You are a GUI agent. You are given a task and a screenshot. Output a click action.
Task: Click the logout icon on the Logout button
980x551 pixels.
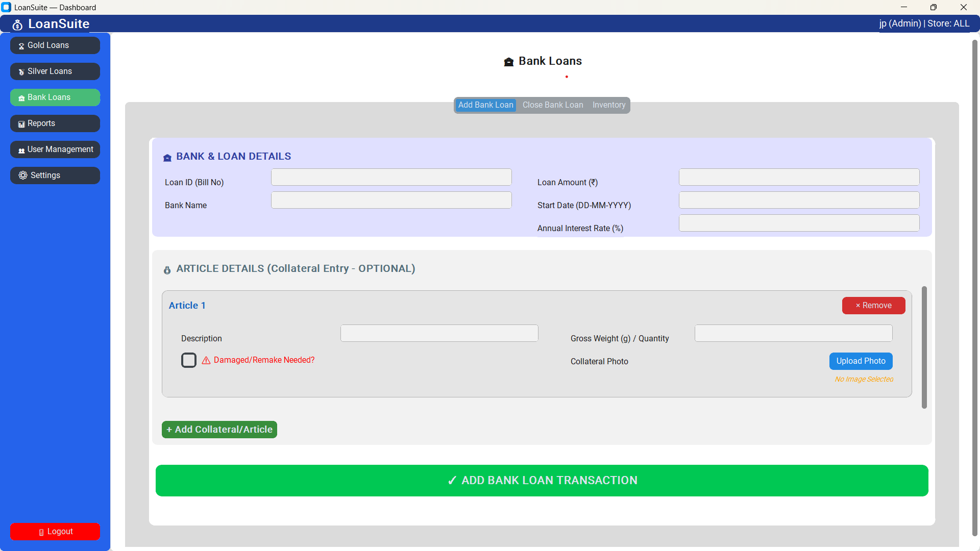(42, 532)
